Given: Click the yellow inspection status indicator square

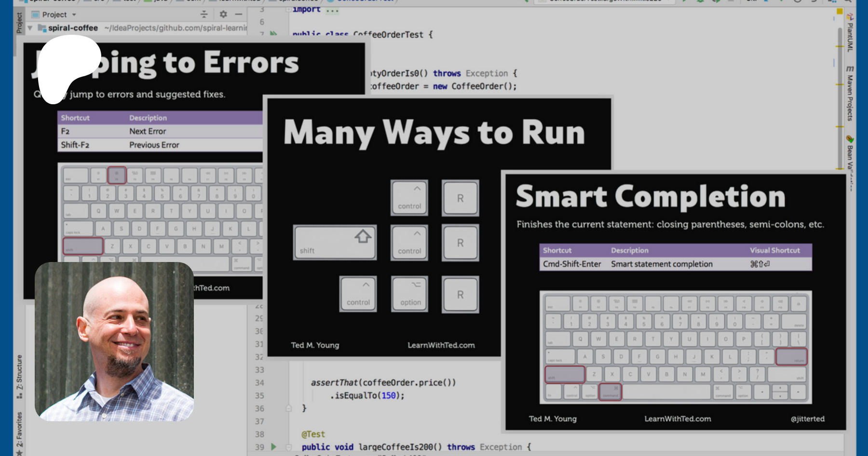Looking at the screenshot, I should coord(840,11).
